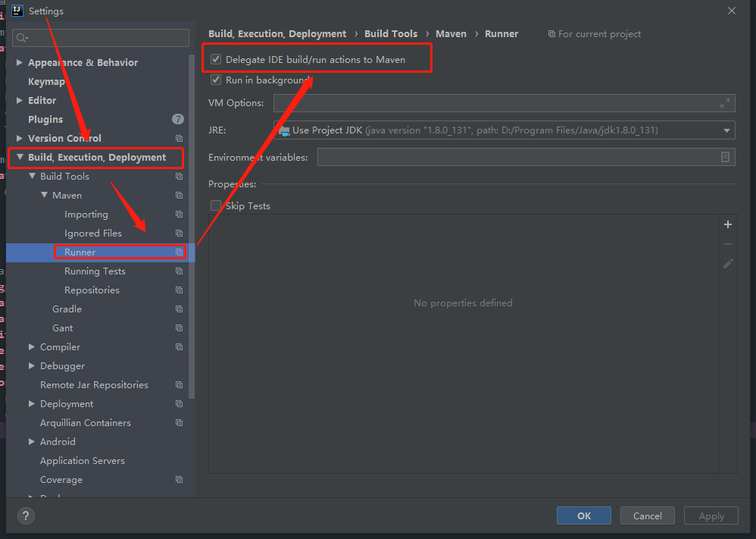Click project-level icon beside Importing

179,215
